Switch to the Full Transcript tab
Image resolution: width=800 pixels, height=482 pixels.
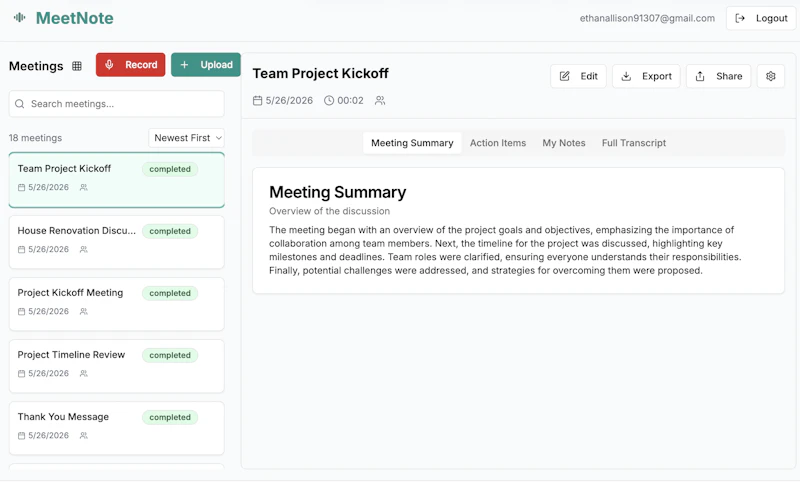point(634,143)
